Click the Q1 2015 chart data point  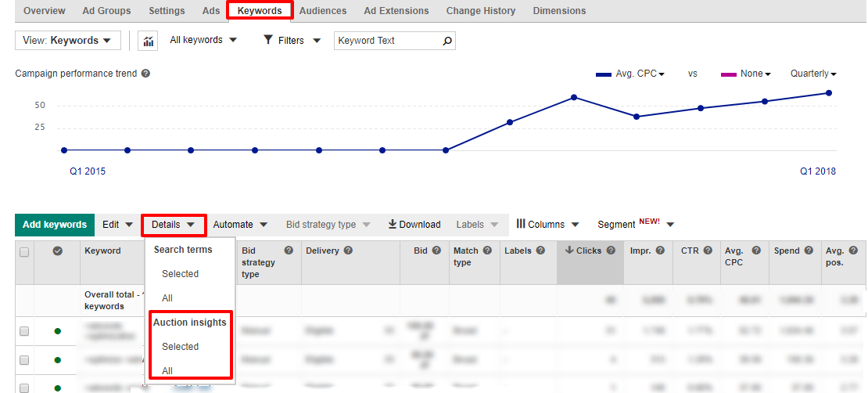tap(64, 150)
